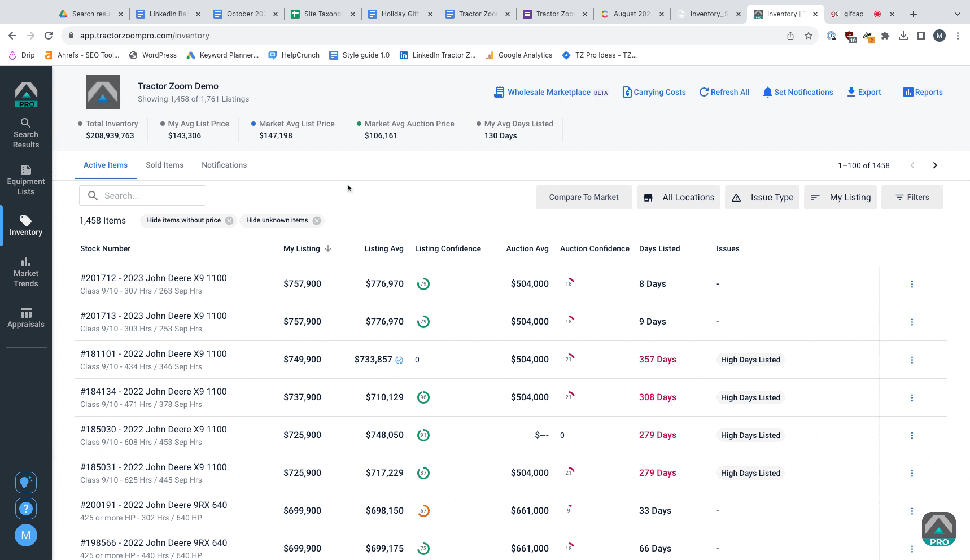The image size is (970, 560).
Task: Click stock #198566 - 2022 John Deere 9RX 640
Action: pyautogui.click(x=154, y=543)
